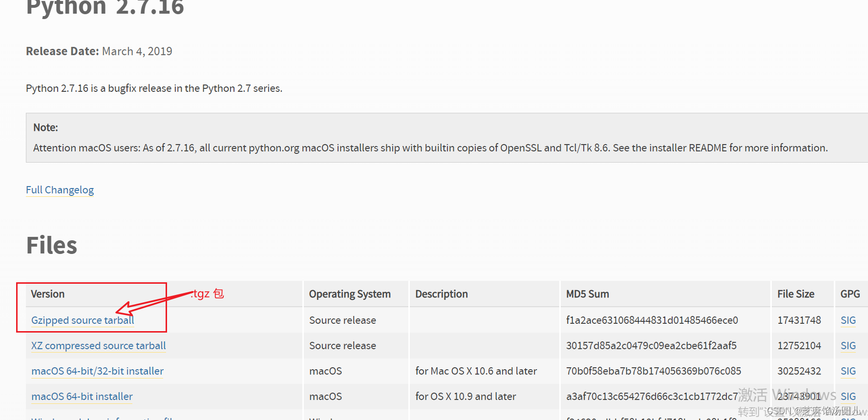Select the Python 2.7.16 page heading
The width and height of the screenshot is (868, 420).
pos(105,7)
